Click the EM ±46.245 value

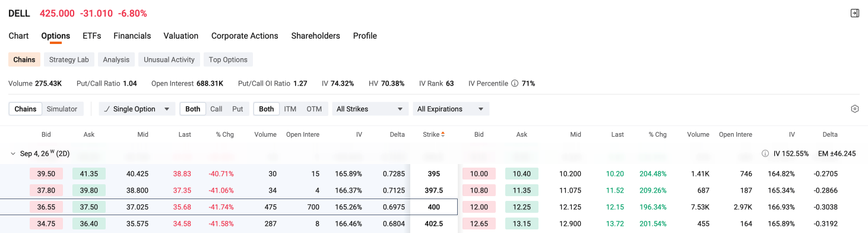(837, 153)
